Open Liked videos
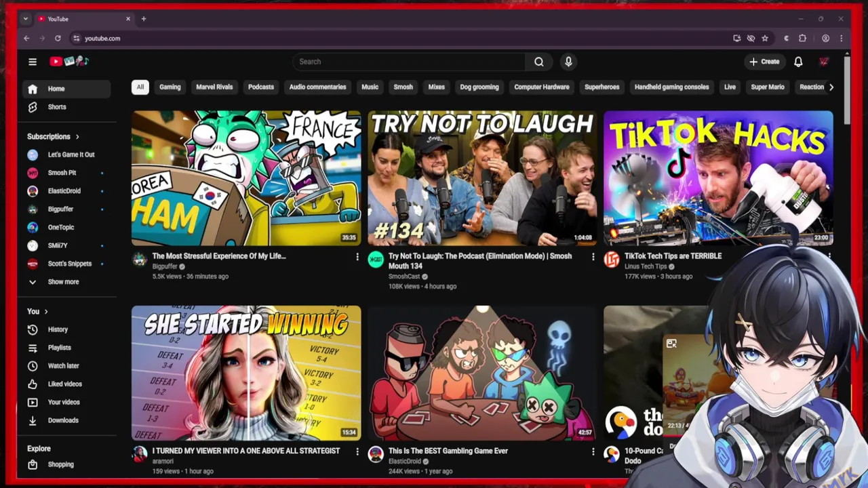Image resolution: width=868 pixels, height=488 pixels. point(66,384)
